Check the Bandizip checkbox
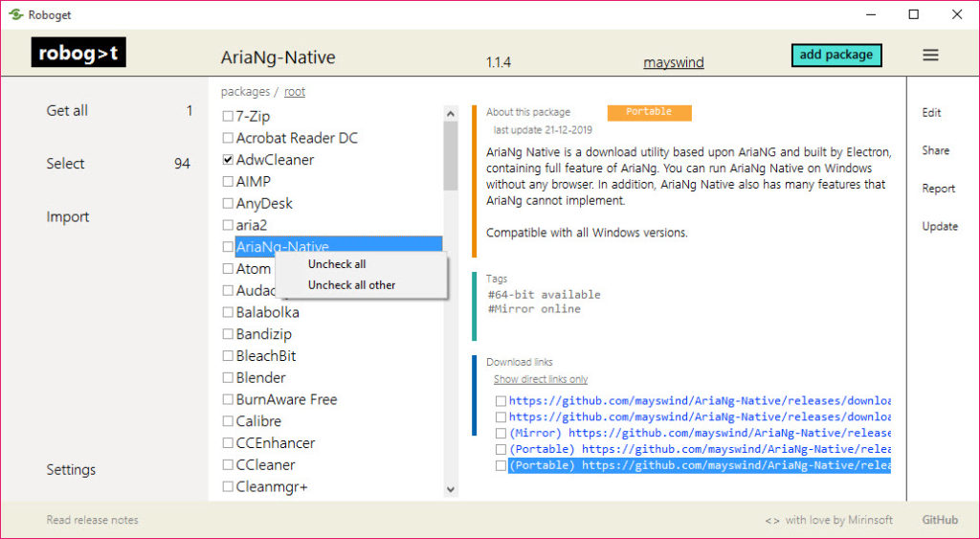 click(x=228, y=334)
